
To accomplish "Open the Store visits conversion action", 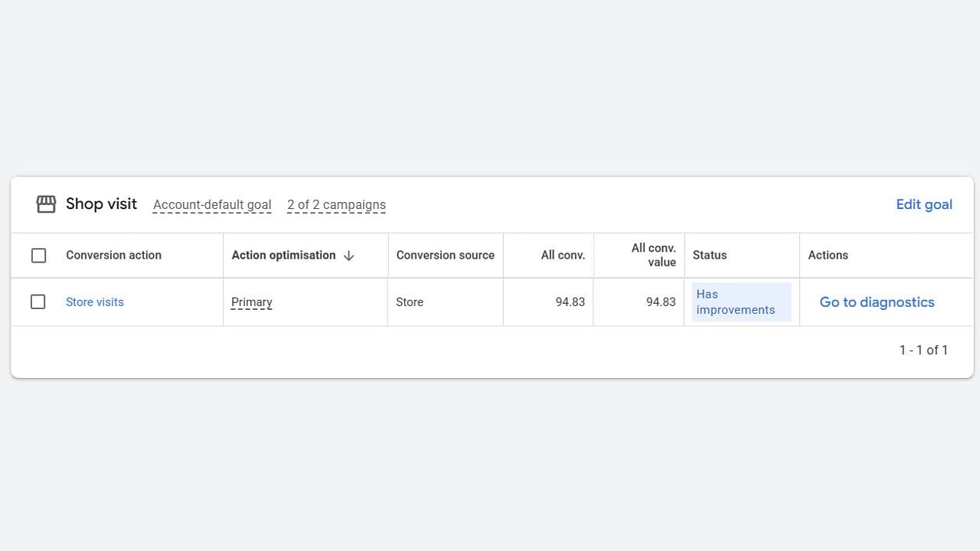I will [x=95, y=302].
